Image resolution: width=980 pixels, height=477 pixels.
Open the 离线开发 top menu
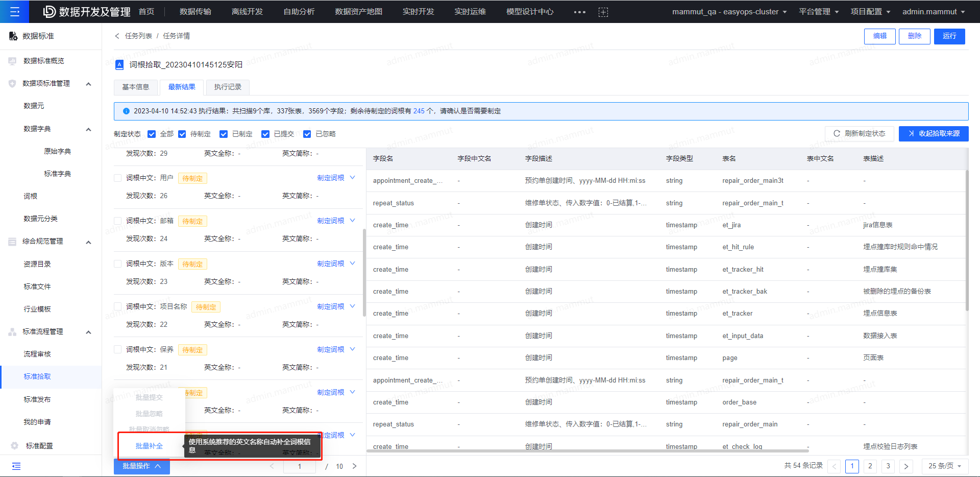coord(247,12)
